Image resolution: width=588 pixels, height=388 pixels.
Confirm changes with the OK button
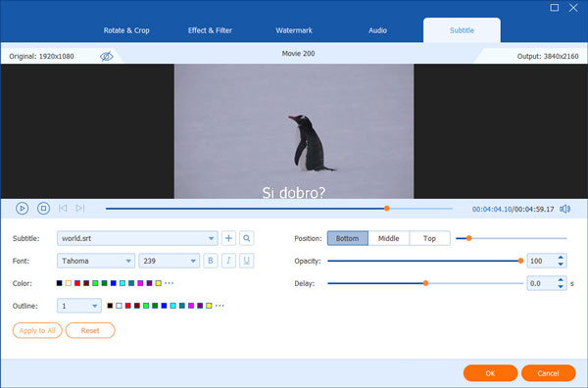(x=490, y=373)
